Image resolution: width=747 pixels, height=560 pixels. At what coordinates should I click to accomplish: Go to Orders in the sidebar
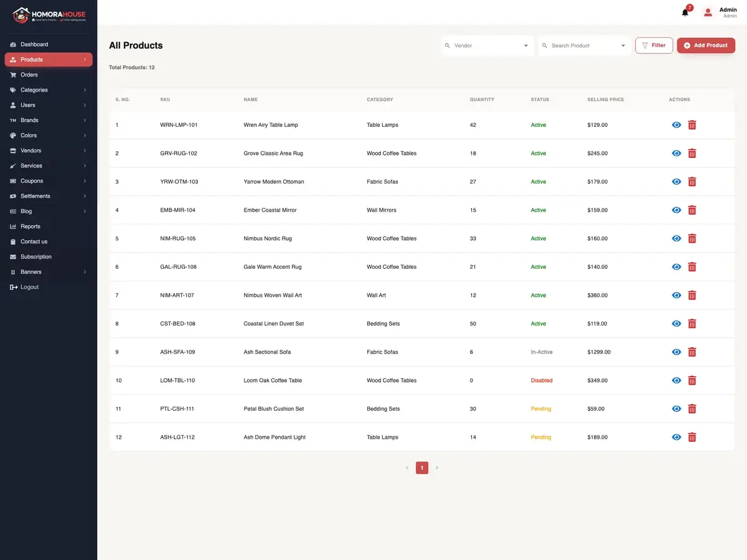[x=49, y=75]
